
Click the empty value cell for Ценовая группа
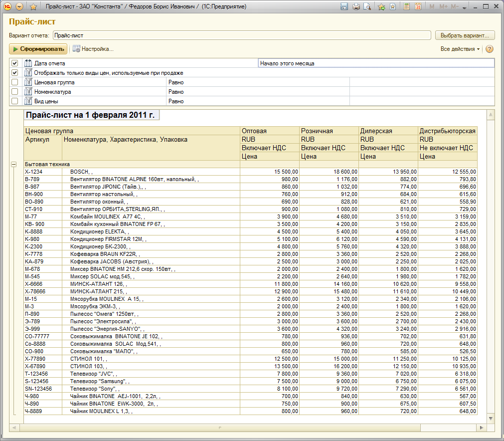click(x=422, y=82)
